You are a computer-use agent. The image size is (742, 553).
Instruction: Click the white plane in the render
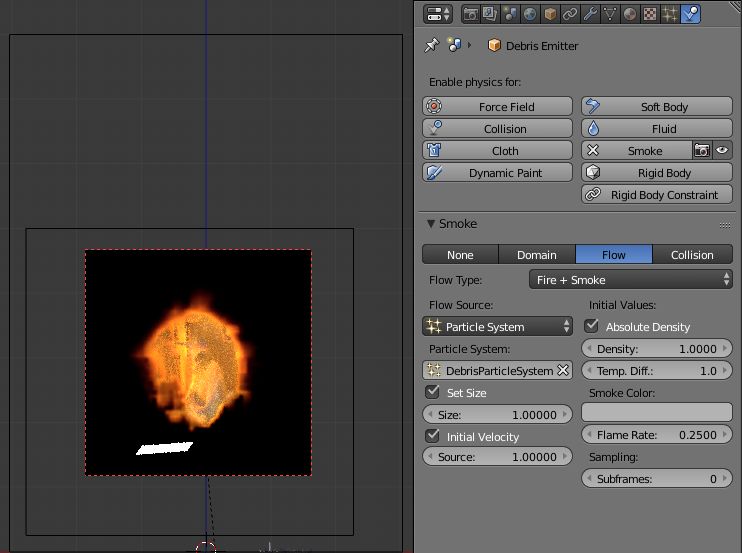point(164,448)
